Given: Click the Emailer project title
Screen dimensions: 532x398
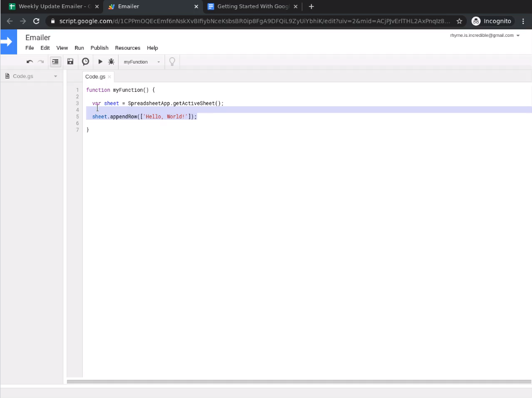Looking at the screenshot, I should pyautogui.click(x=38, y=37).
